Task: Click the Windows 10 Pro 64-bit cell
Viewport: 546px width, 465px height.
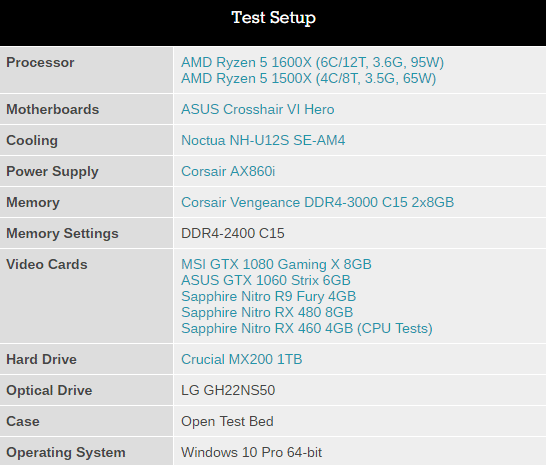Action: click(x=360, y=451)
